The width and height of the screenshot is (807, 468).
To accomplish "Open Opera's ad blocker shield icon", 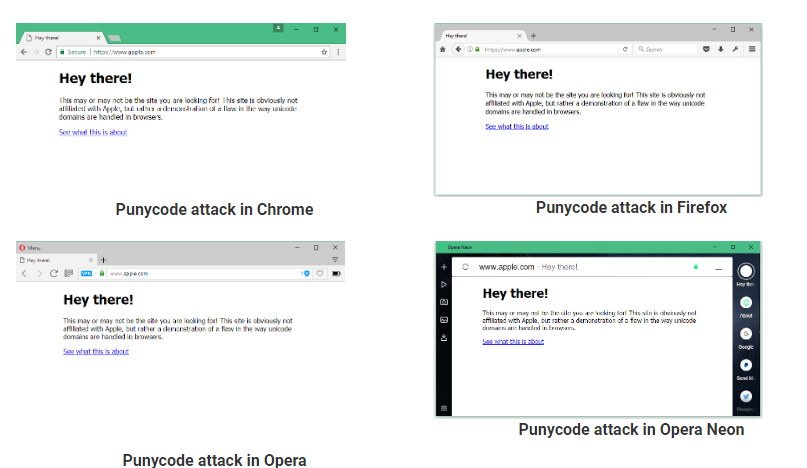I will pyautogui.click(x=306, y=273).
